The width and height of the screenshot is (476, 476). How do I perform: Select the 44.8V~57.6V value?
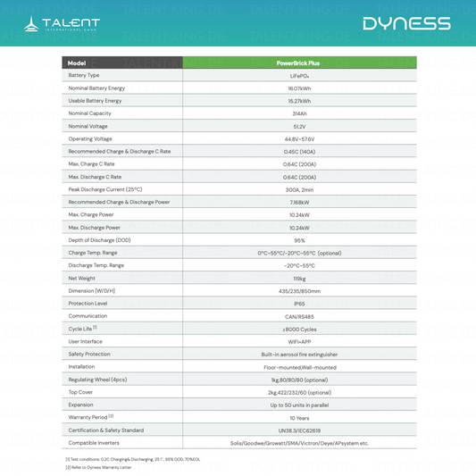click(x=299, y=139)
